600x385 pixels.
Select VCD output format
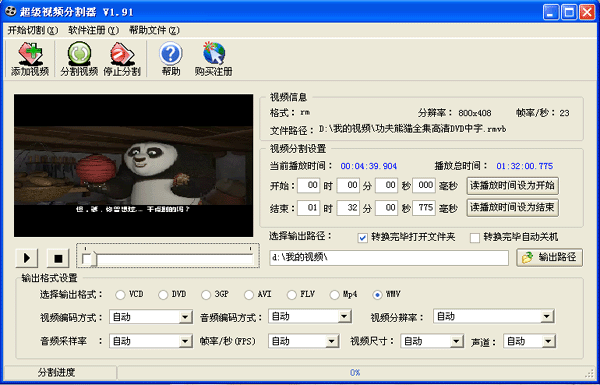[x=120, y=295]
